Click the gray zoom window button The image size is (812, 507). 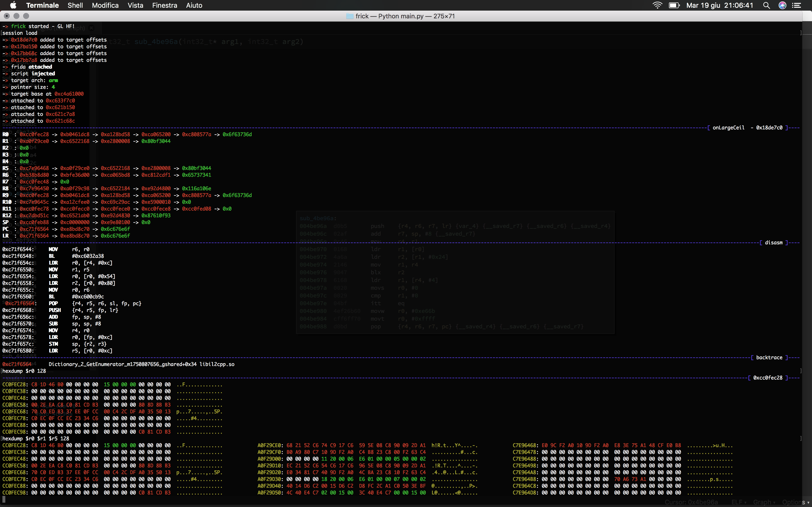[26, 16]
